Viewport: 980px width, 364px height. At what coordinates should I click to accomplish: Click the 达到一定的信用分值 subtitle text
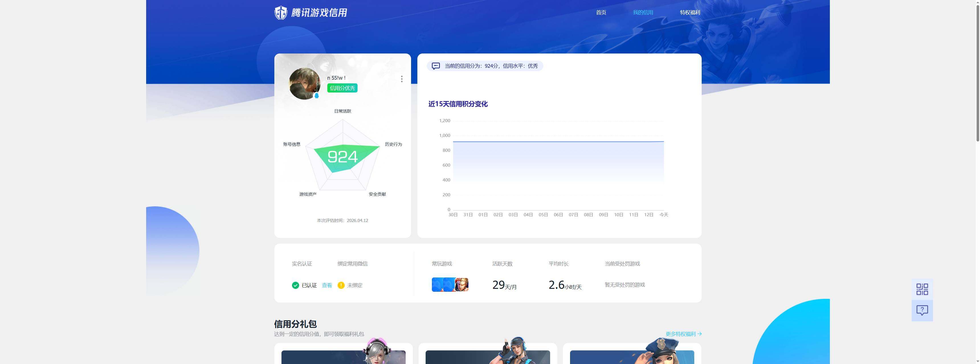tap(319, 334)
